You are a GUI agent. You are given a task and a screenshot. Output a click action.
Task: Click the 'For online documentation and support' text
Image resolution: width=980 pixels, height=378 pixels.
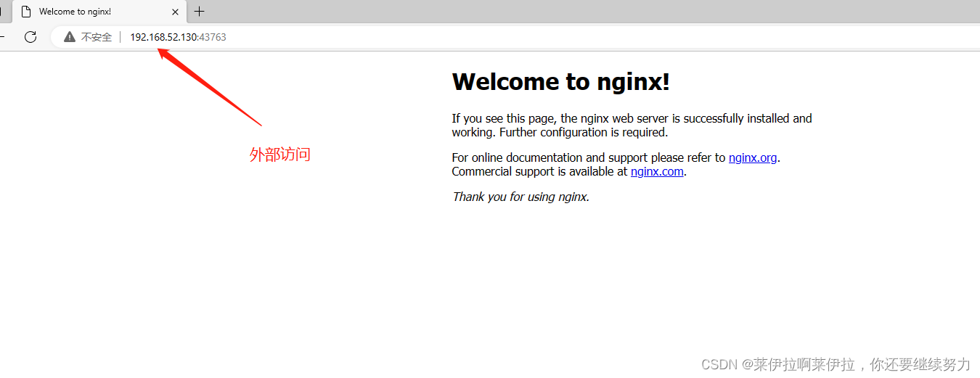[589, 157]
